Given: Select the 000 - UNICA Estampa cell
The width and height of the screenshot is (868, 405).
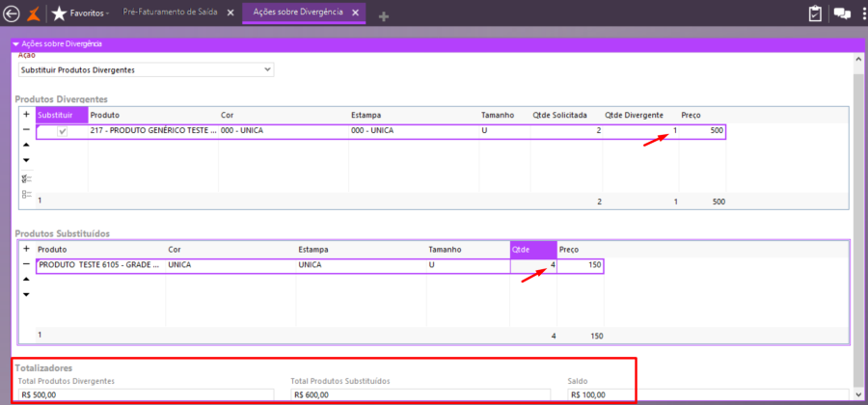Looking at the screenshot, I should pos(414,132).
